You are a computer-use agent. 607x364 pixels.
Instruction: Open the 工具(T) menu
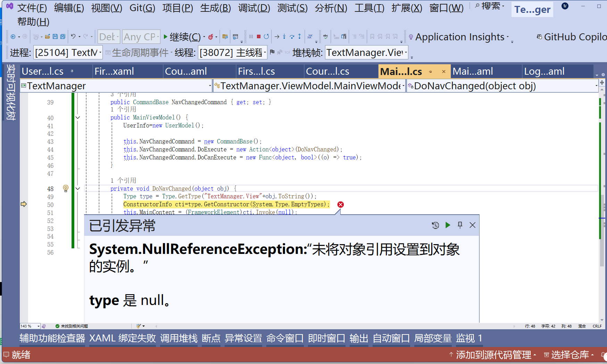click(x=369, y=8)
